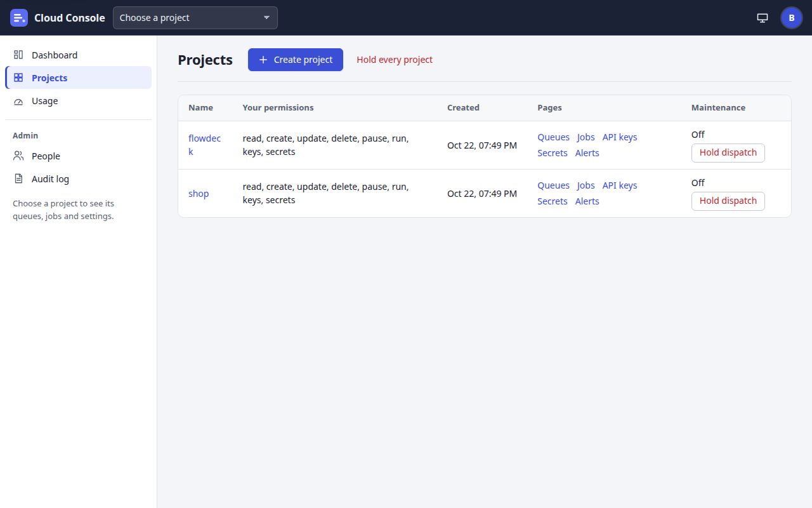Click the monitor display icon in header
This screenshot has width=812, height=508.
click(763, 18)
